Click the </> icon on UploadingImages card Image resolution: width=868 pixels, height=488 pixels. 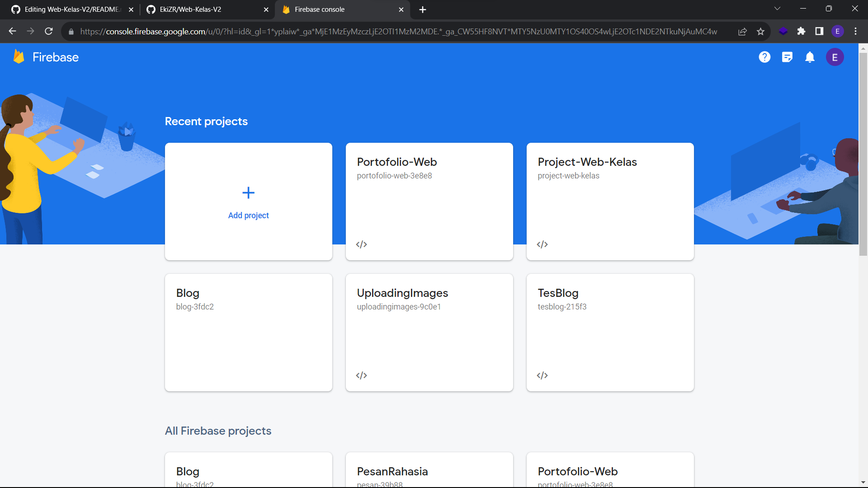[361, 375]
